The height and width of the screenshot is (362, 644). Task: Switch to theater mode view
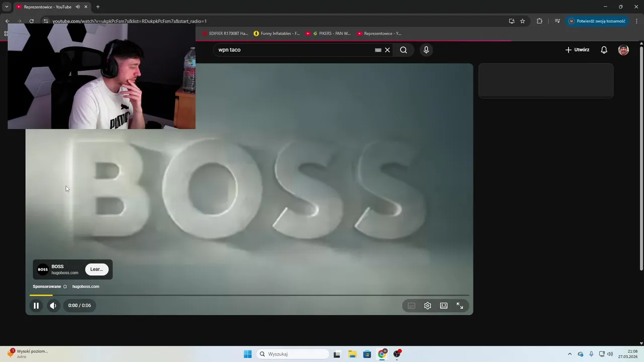click(x=444, y=306)
